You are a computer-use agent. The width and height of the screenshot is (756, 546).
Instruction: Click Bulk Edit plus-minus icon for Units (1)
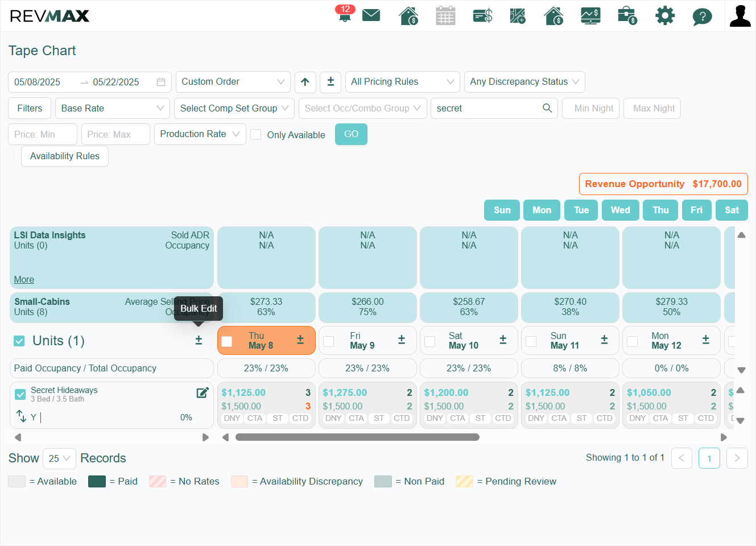199,340
